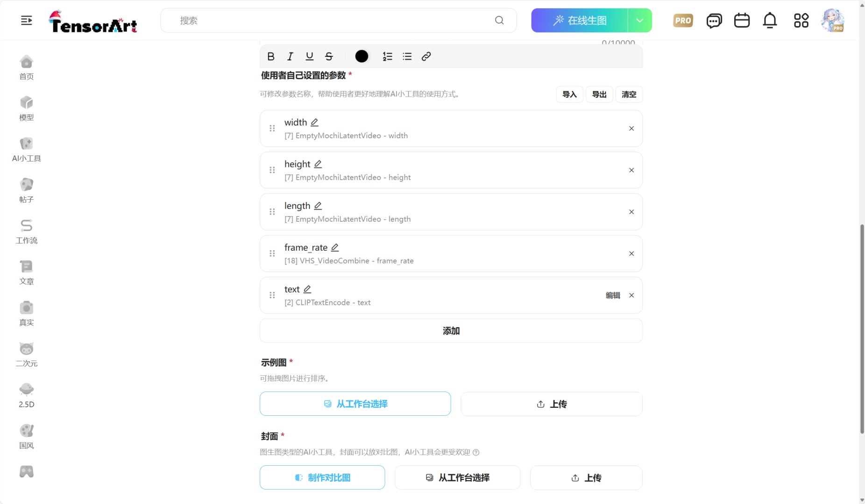Remove the height parameter row
The width and height of the screenshot is (865, 504).
tap(631, 170)
